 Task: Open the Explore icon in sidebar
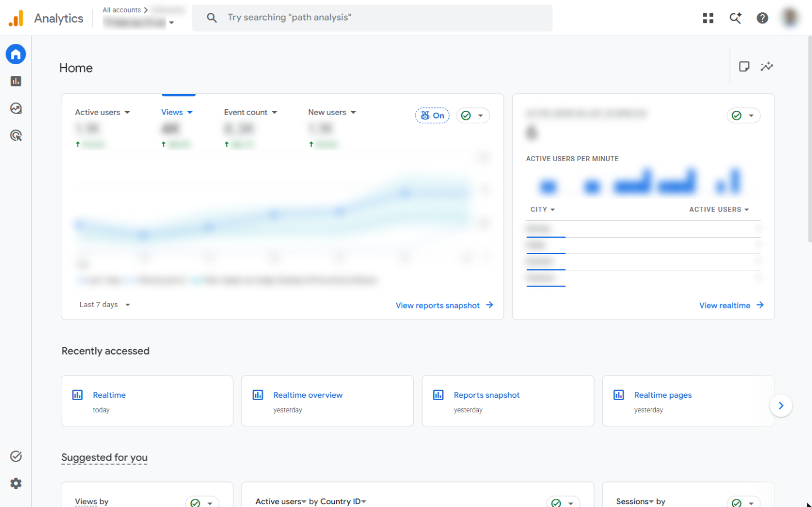click(16, 108)
